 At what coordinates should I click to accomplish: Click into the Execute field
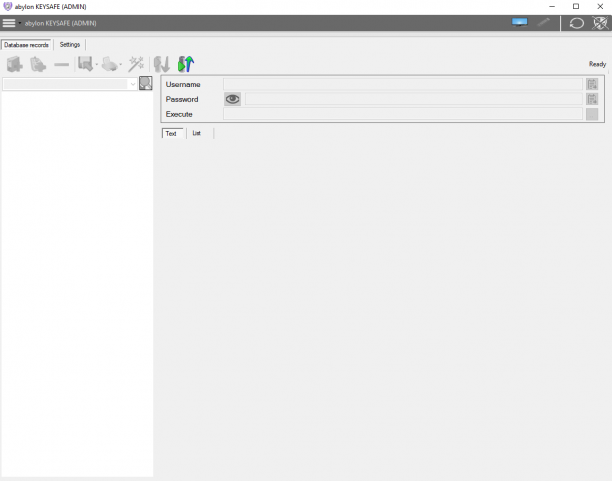coord(403,114)
